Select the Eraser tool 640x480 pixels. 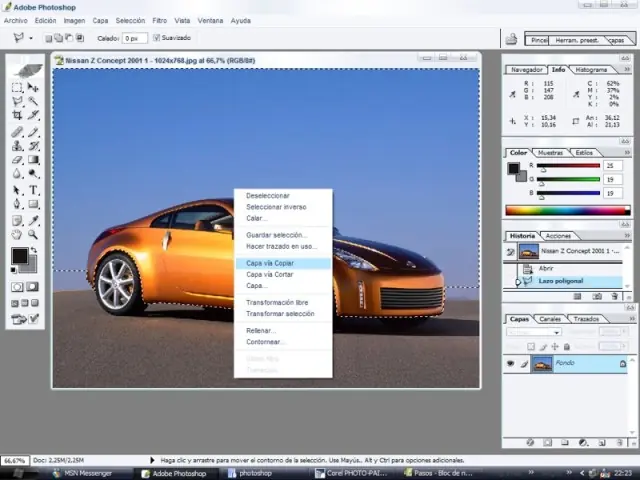point(17,160)
